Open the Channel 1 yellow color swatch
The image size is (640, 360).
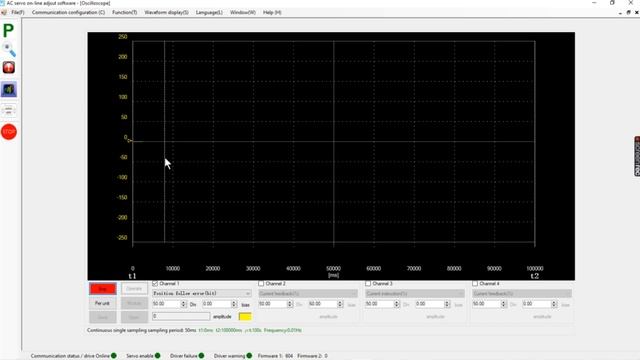click(245, 317)
